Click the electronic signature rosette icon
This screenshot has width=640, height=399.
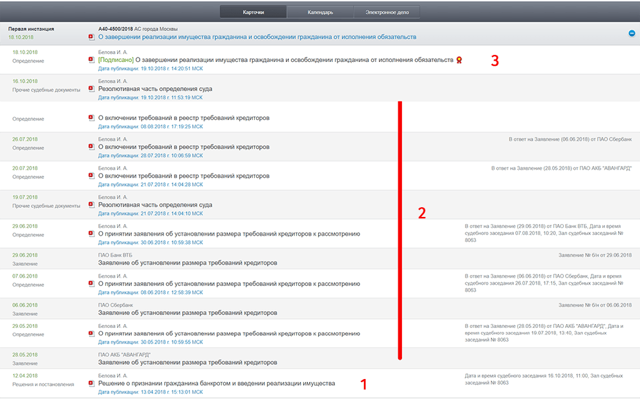click(459, 60)
